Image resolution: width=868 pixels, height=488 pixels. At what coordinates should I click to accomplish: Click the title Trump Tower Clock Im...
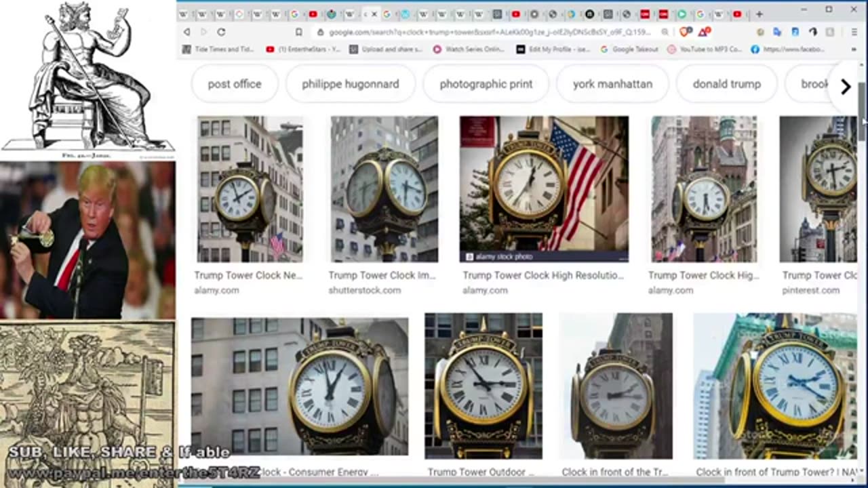pos(382,275)
